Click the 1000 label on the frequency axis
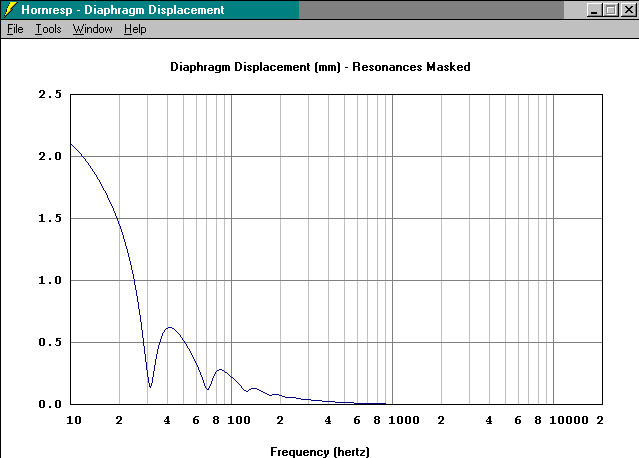This screenshot has width=639, height=458. (x=404, y=420)
